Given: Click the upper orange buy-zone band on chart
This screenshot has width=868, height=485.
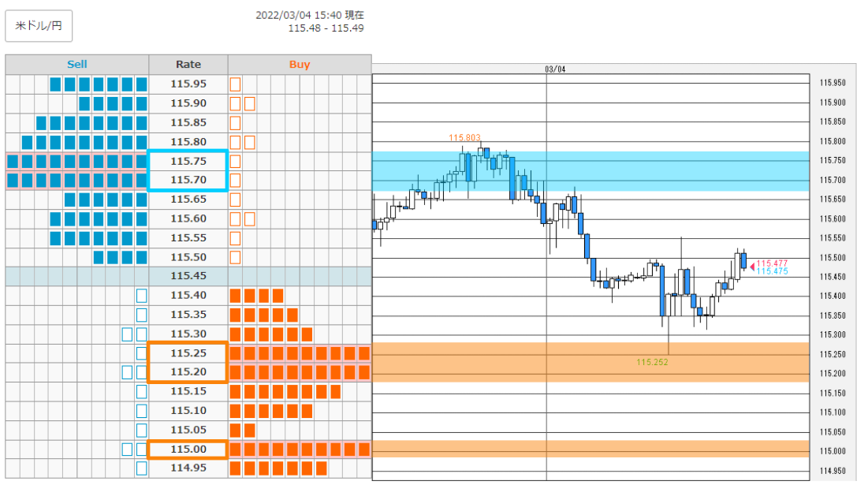Looking at the screenshot, I should [x=590, y=363].
